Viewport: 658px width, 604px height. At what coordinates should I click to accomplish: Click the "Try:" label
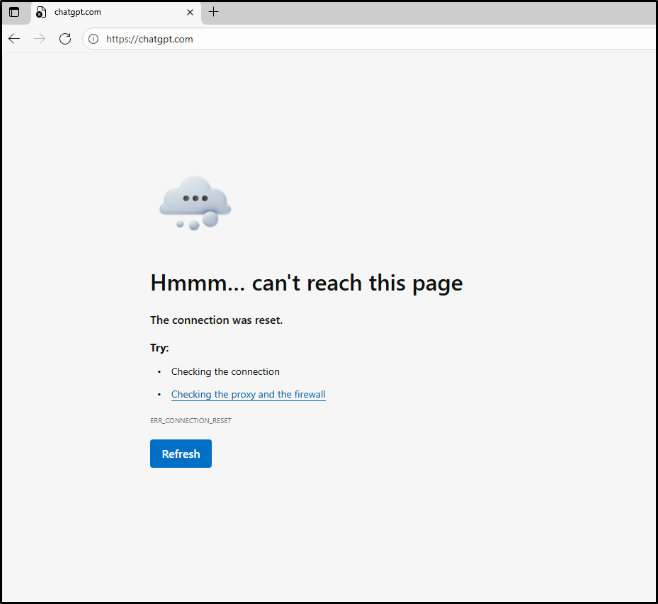tap(159, 348)
